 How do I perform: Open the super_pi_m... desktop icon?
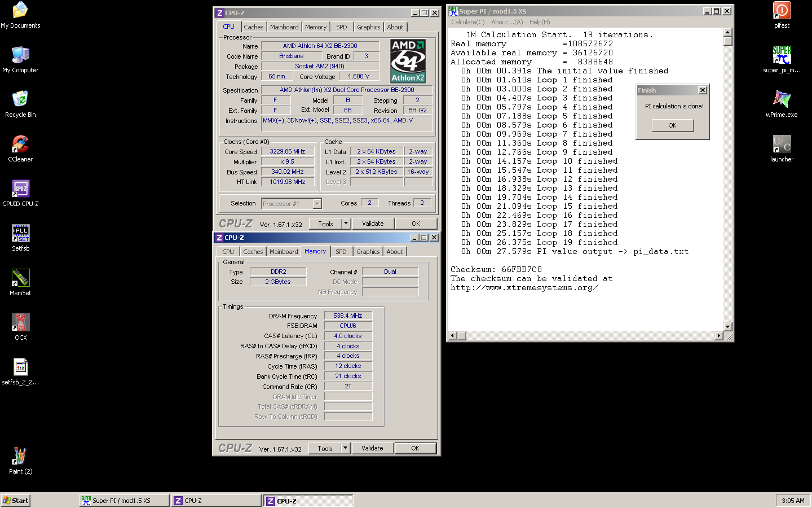tap(782, 59)
